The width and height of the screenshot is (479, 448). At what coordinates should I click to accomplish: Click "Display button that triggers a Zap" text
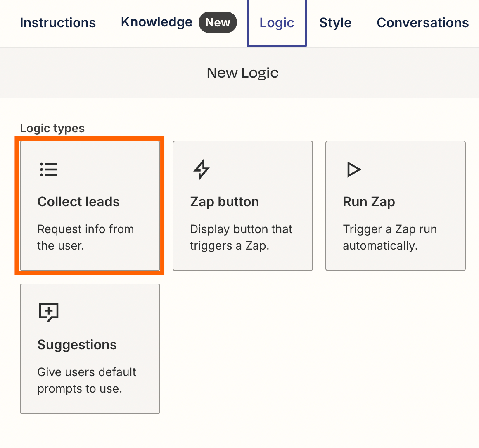pos(241,237)
